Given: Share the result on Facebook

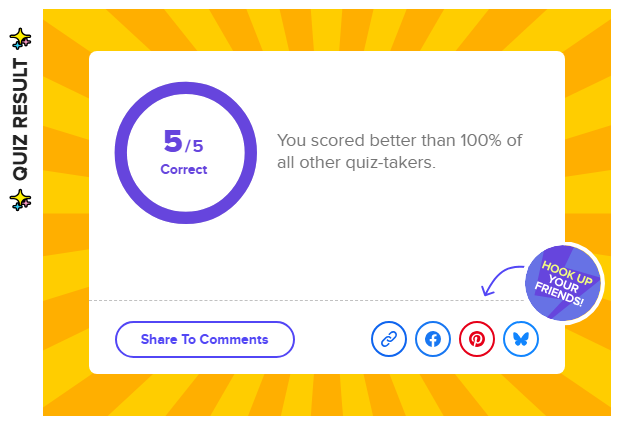Looking at the screenshot, I should (433, 339).
